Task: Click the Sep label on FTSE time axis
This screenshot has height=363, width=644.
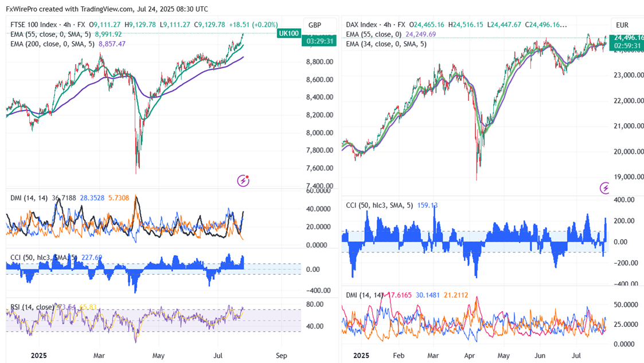Action: 282,356
